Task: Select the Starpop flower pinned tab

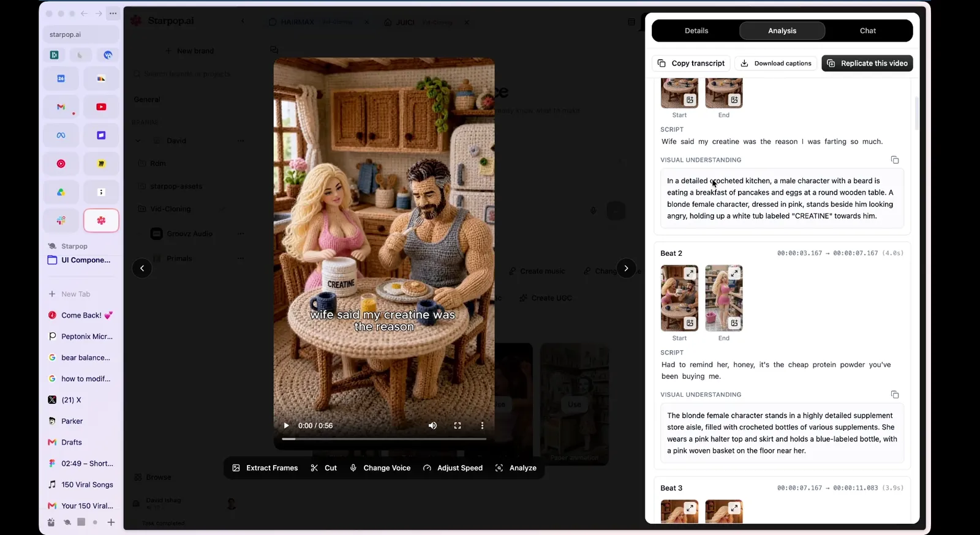Action: 101,220
